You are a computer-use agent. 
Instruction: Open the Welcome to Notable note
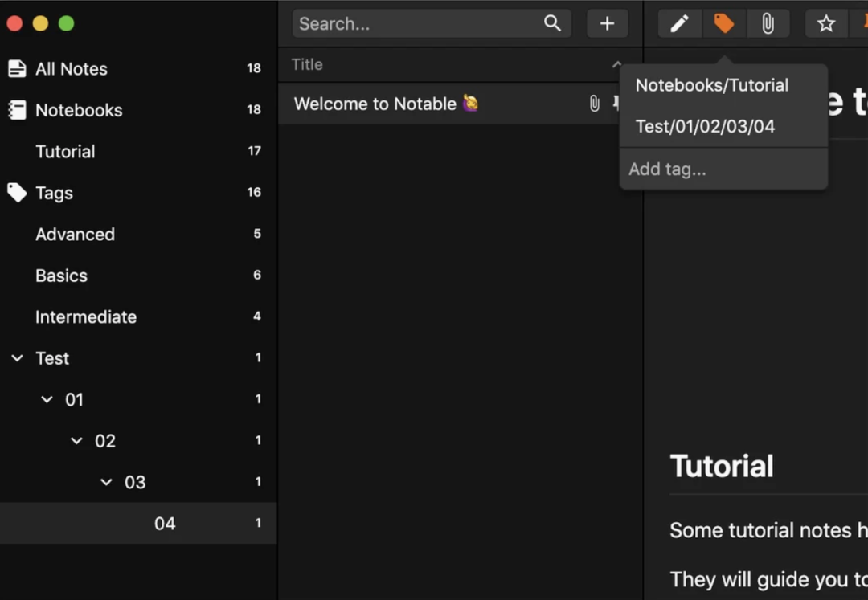click(x=460, y=104)
